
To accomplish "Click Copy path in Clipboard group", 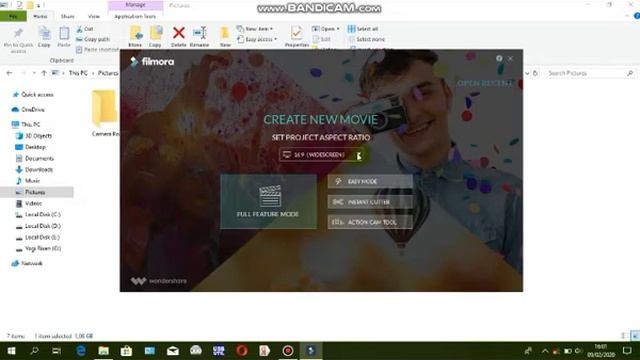I will 93,39.
